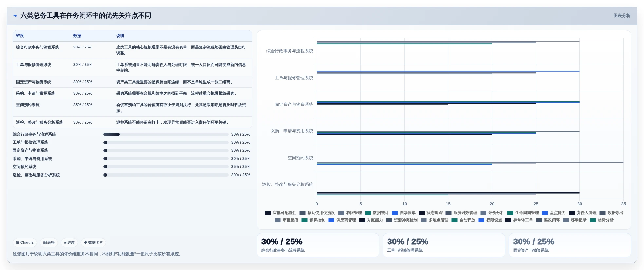Click the 35% / 25% value beside progress bars

pos(240,167)
